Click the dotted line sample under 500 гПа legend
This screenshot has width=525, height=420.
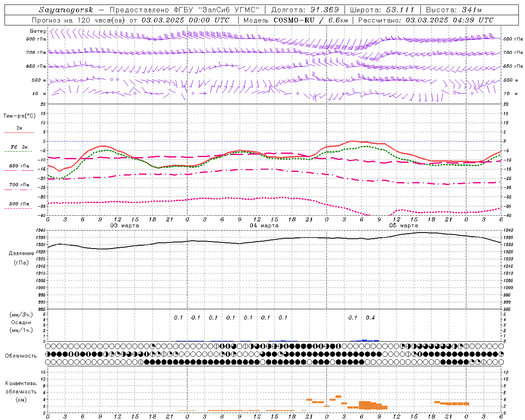click(18, 208)
